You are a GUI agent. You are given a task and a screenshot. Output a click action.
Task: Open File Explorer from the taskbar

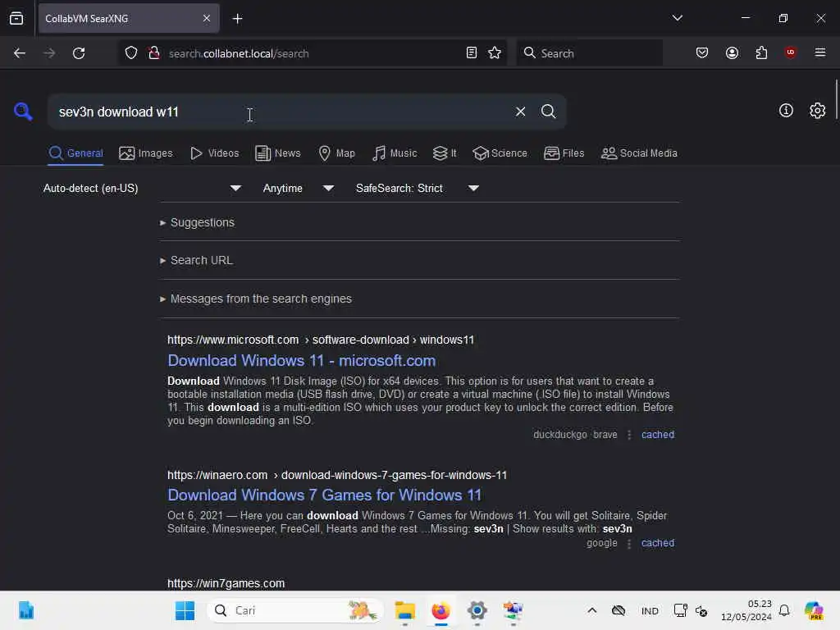point(404,610)
